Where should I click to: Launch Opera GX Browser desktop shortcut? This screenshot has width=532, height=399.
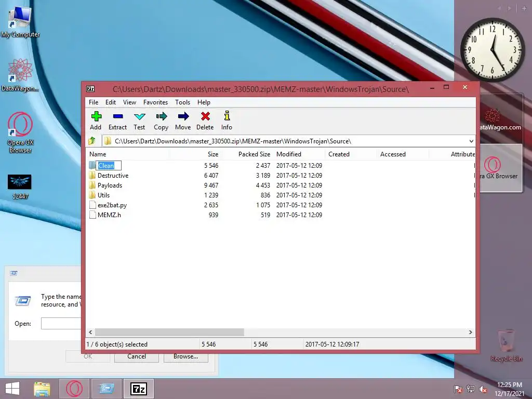pos(20,132)
